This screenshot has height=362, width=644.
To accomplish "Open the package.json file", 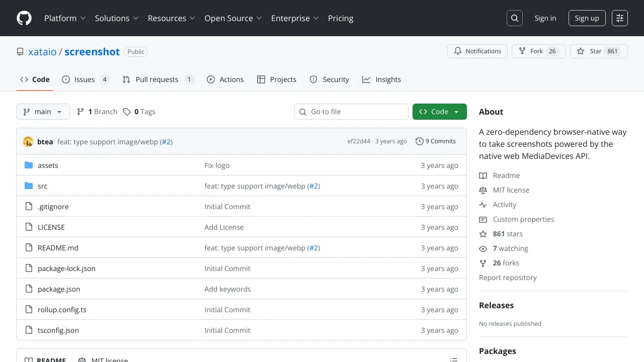I will [x=59, y=289].
